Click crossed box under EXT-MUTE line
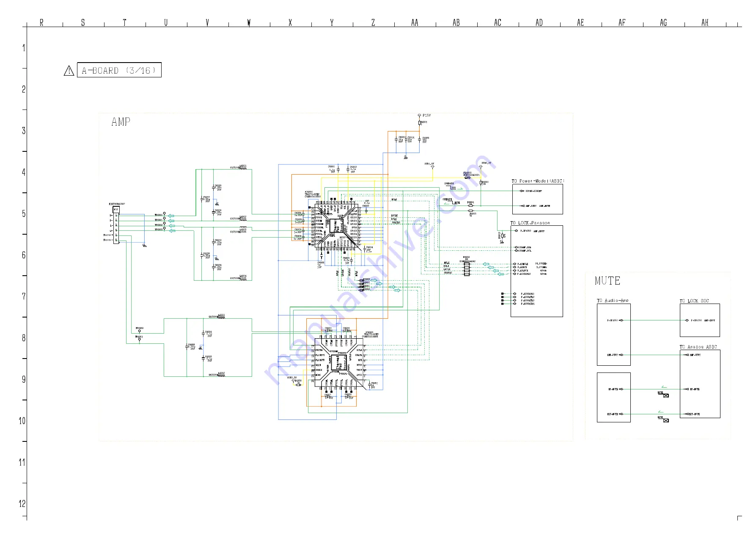Image resolution: width=756 pixels, height=534 pixels. click(x=666, y=420)
